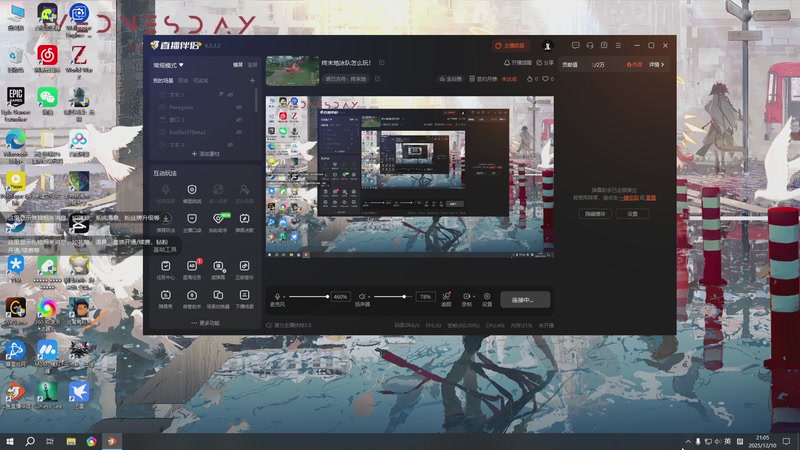Toggle the lock on 文本 1 source
The width and height of the screenshot is (800, 450).
[x=221, y=95]
